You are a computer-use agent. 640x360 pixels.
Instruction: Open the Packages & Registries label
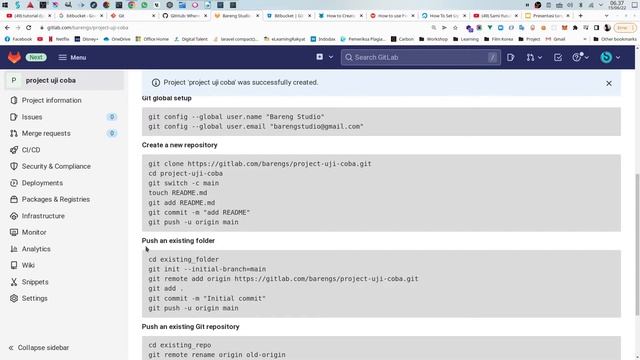56,199
